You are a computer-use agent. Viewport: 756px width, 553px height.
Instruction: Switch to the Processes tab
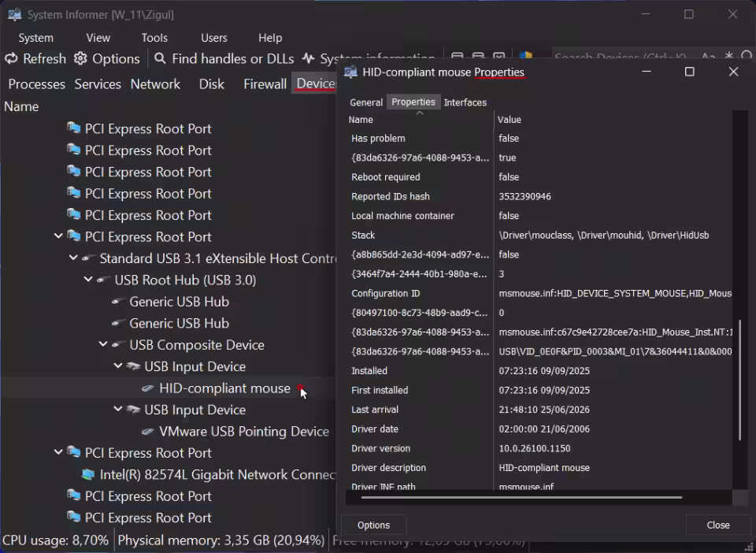[x=37, y=84]
